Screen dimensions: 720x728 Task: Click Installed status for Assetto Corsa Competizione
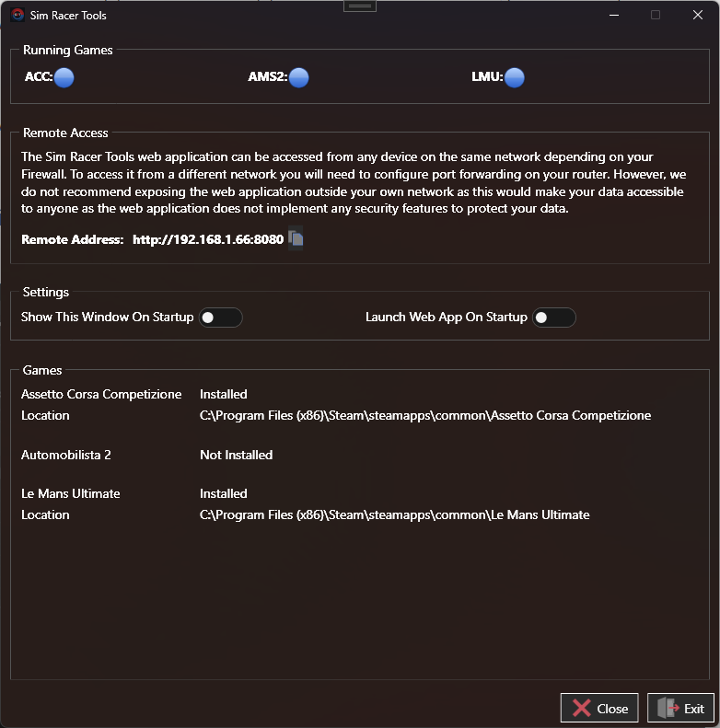pyautogui.click(x=224, y=394)
